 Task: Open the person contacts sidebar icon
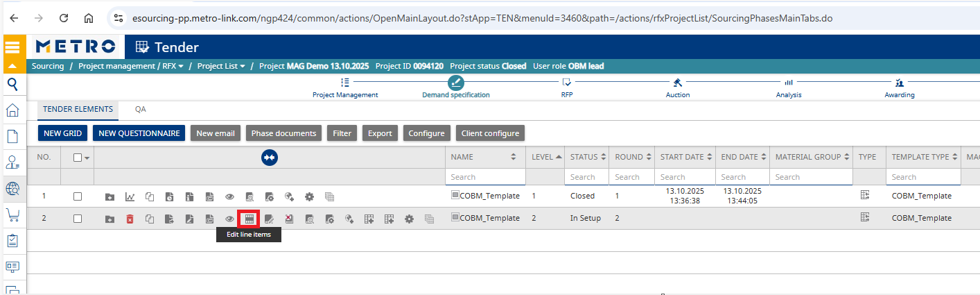coord(12,162)
